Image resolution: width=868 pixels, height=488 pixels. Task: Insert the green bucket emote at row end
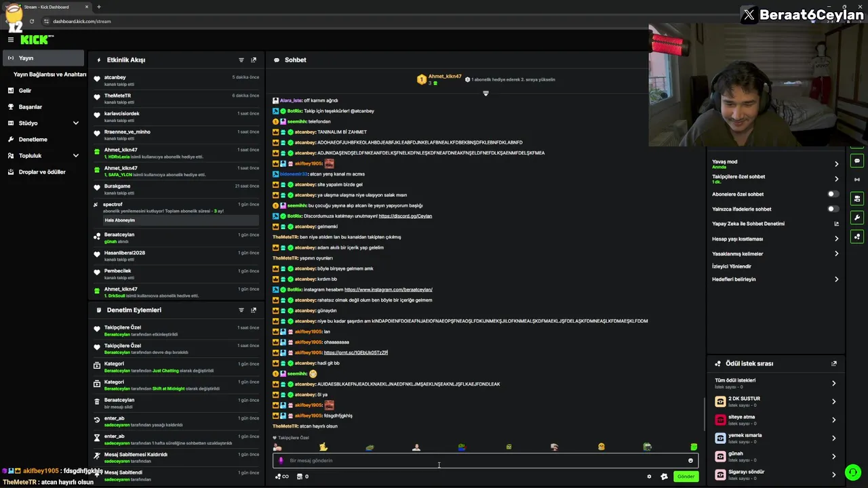click(694, 447)
